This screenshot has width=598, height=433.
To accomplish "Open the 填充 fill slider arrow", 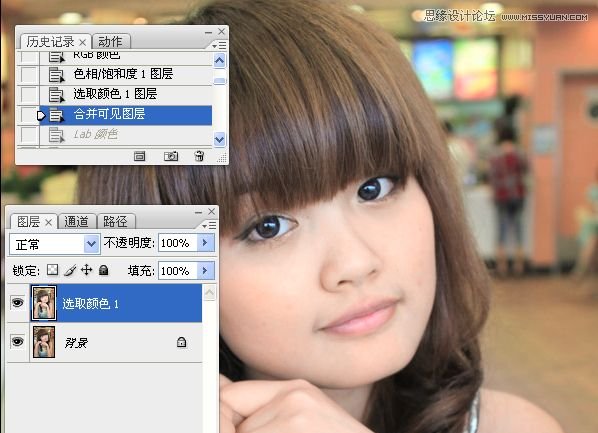I will pos(206,270).
